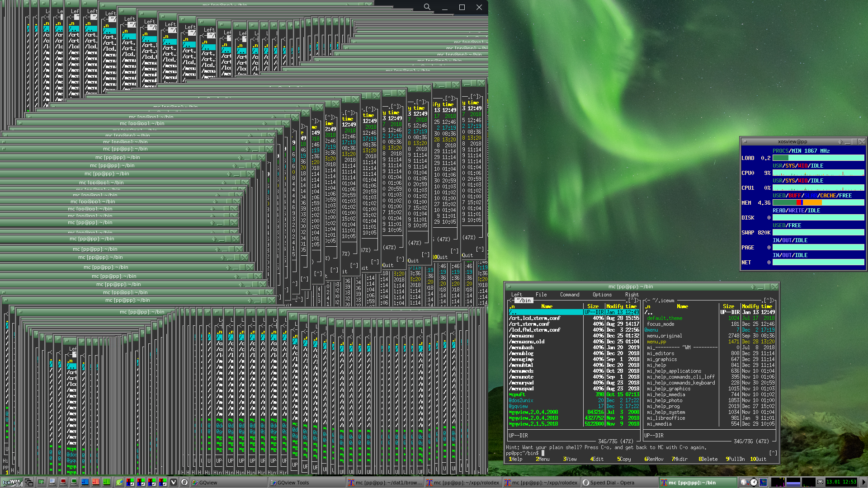Select /crt.lcd.xterm.conf directory row
The height and width of the screenshot is (488, 868).
coord(574,318)
